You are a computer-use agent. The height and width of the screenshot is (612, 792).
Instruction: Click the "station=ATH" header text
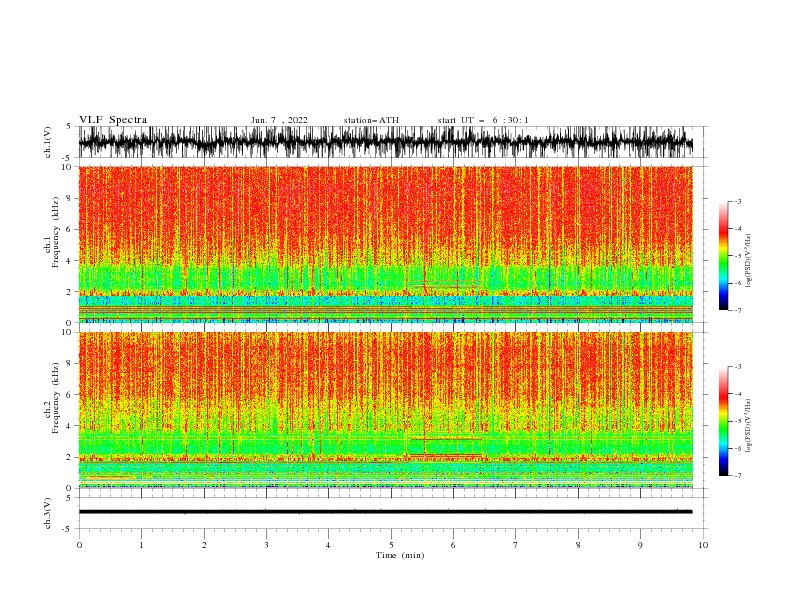pyautogui.click(x=371, y=120)
